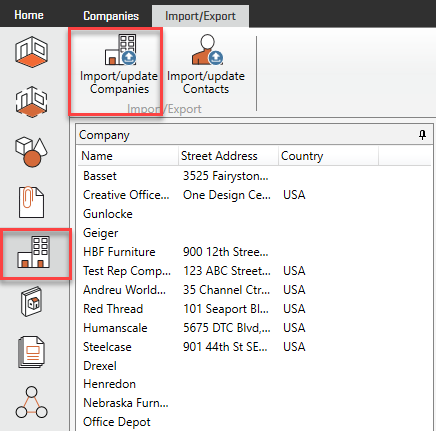436x431 pixels.
Task: Click the second 3D room sidebar icon
Action: (31, 102)
